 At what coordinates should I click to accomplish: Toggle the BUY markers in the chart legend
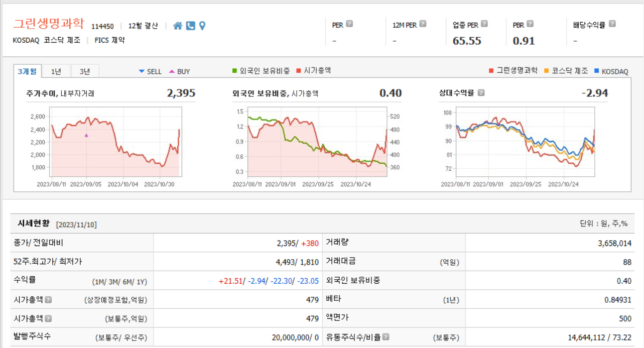click(179, 71)
